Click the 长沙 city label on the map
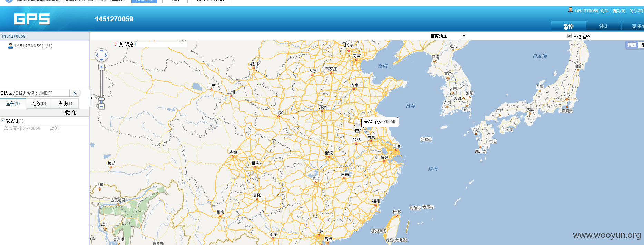The width and height of the screenshot is (644, 245). tap(316, 178)
